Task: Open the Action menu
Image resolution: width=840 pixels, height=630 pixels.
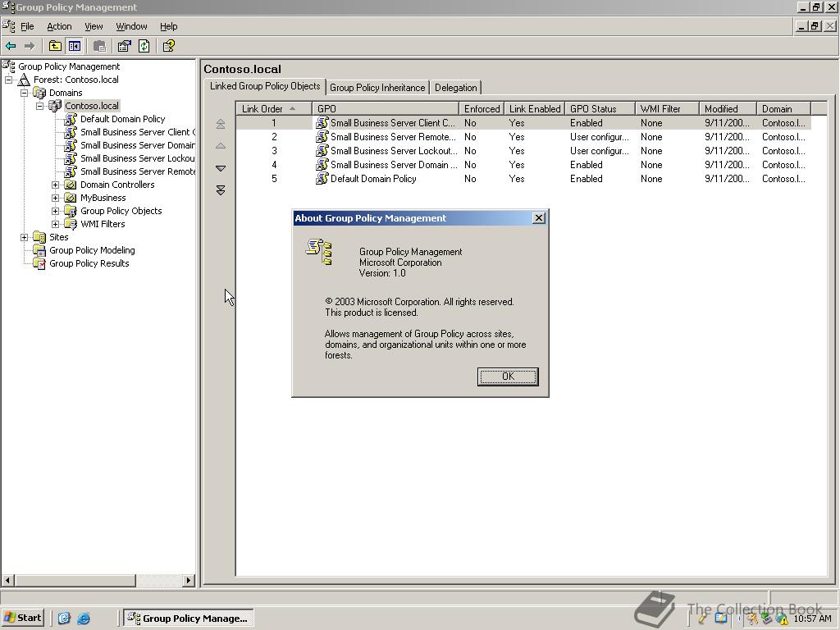Action: click(59, 26)
